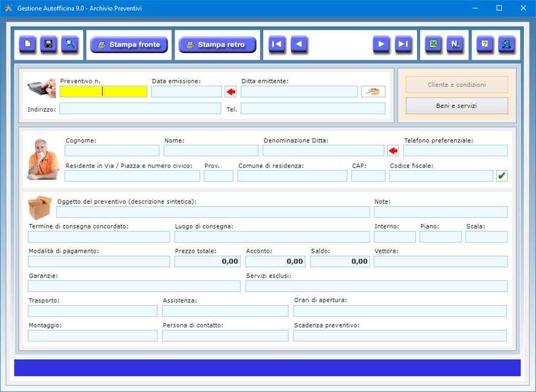Open help with the question mark icon
Screen dimensions: 536x392
(485, 44)
